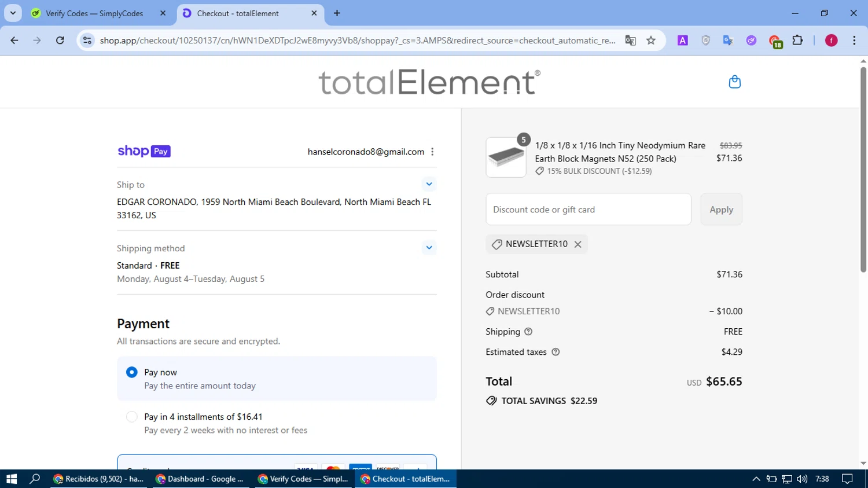The height and width of the screenshot is (488, 868).
Task: Open Checkout totalElement taskbar window
Action: tap(406, 479)
